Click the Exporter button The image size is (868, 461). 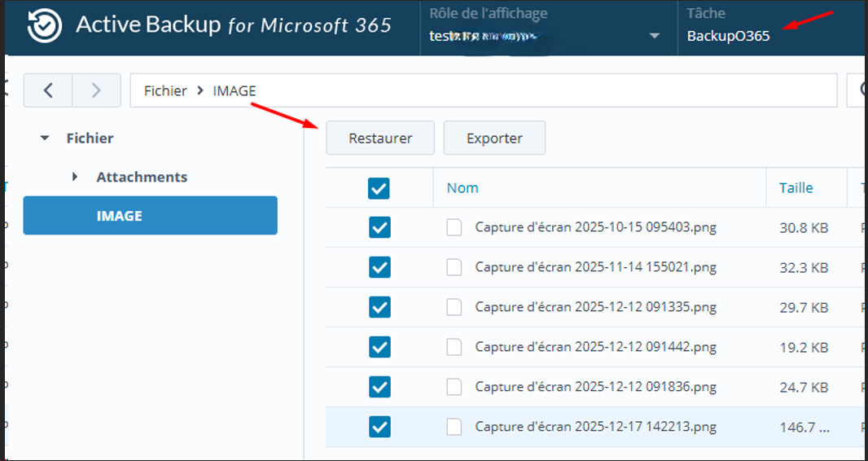tap(494, 138)
